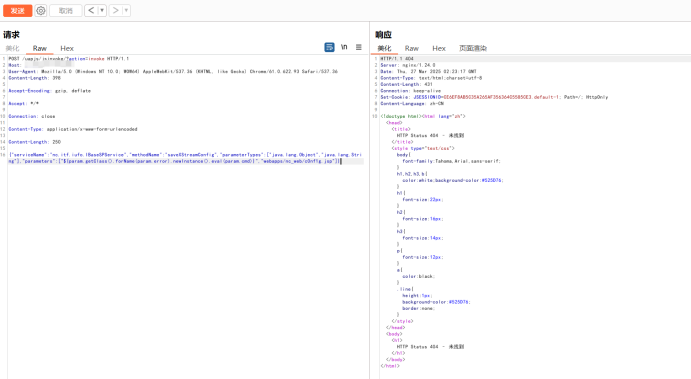Click the 'HTTP/1.1 404' status line in the response
This screenshot has height=379, width=691.
click(x=397, y=59)
